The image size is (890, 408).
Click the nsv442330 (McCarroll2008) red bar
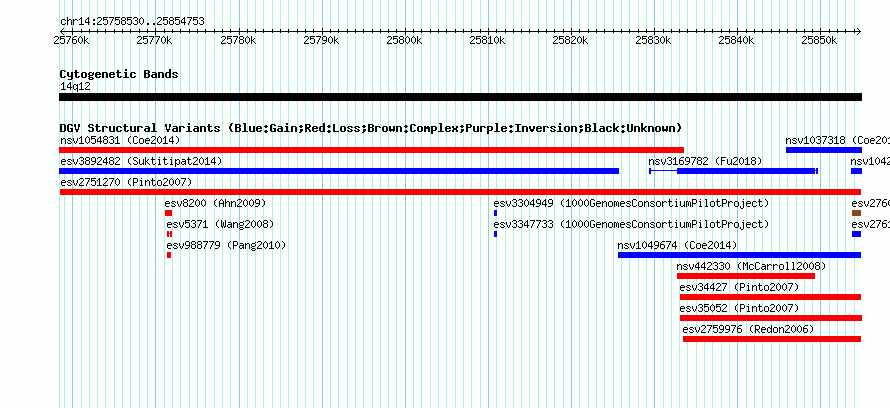click(x=746, y=276)
